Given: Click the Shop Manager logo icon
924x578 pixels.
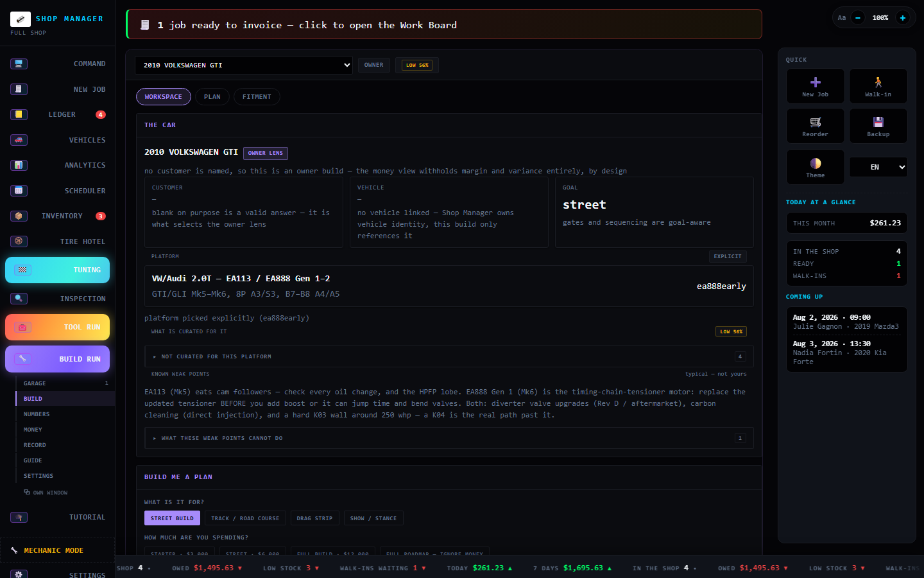Looking at the screenshot, I should [21, 19].
